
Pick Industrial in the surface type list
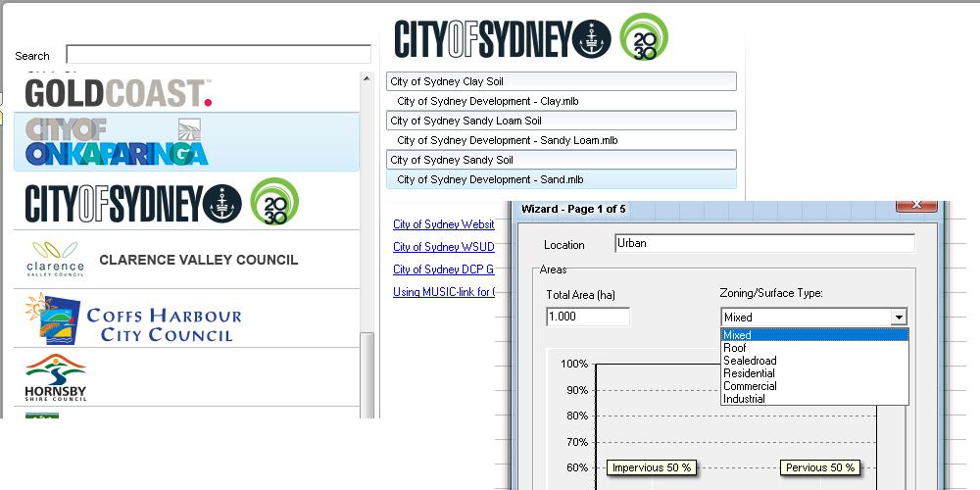pos(744,399)
